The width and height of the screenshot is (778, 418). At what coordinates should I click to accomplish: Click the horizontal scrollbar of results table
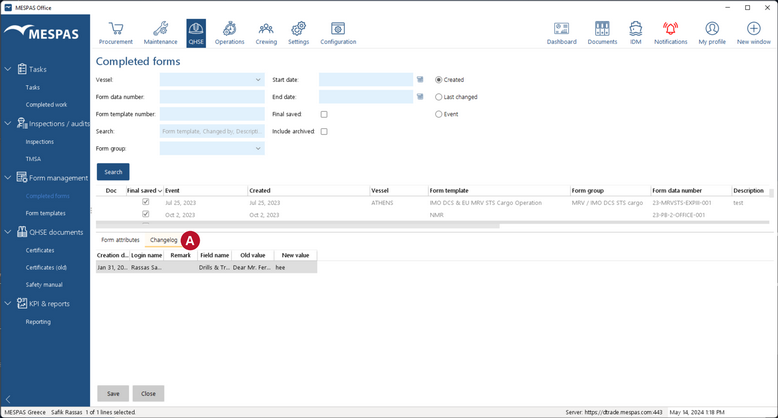pos(298,225)
